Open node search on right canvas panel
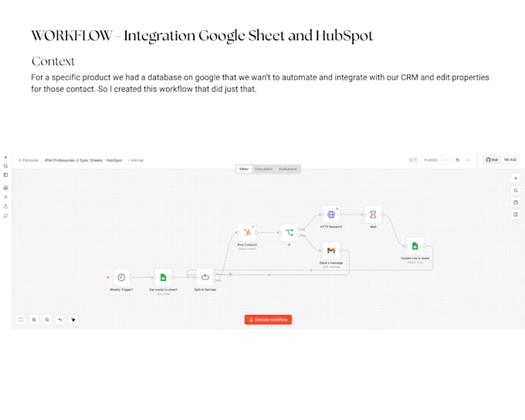The height and width of the screenshot is (420, 525). coord(516,191)
